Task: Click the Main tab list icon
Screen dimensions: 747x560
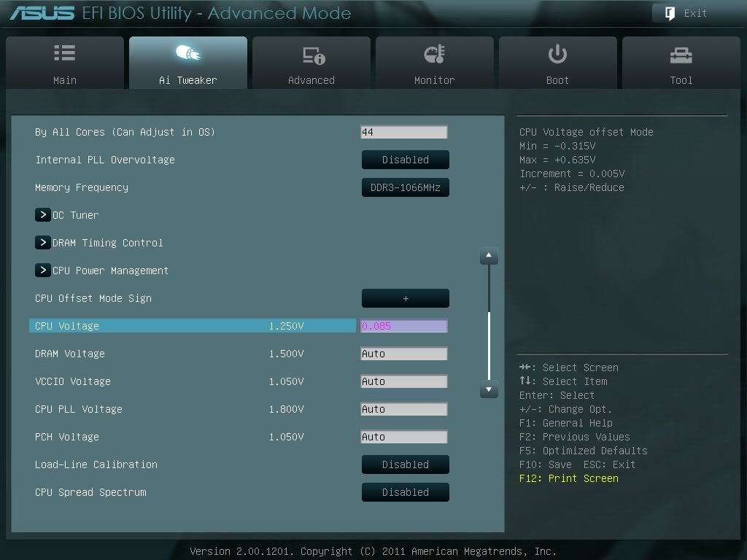Action: [x=64, y=52]
